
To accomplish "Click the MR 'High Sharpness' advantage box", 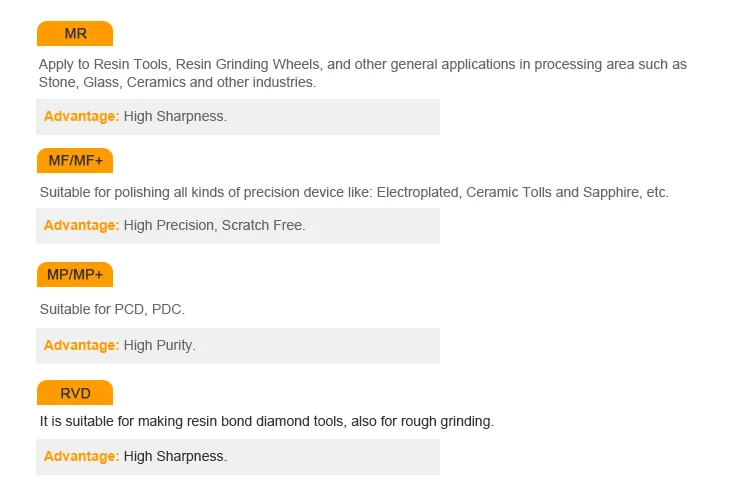I will point(238,117).
